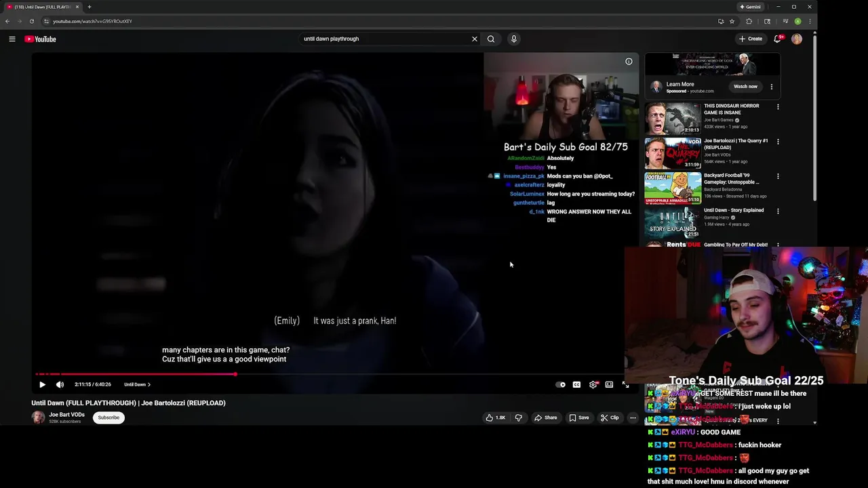Screen dimensions: 868x488
Task: Click the video title text below player
Action: click(128, 403)
